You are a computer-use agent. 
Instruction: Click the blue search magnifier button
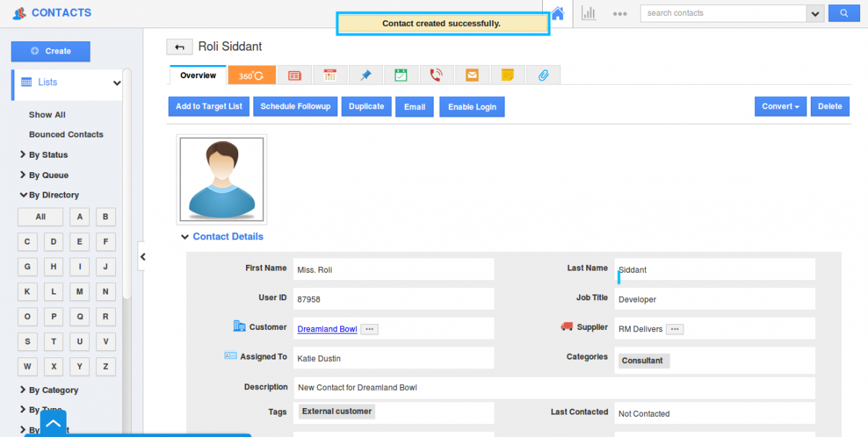click(x=843, y=13)
